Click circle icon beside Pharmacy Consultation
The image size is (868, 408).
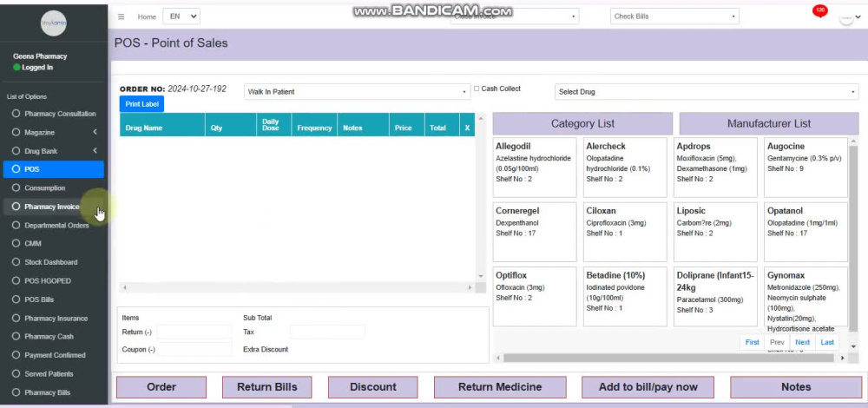point(16,114)
